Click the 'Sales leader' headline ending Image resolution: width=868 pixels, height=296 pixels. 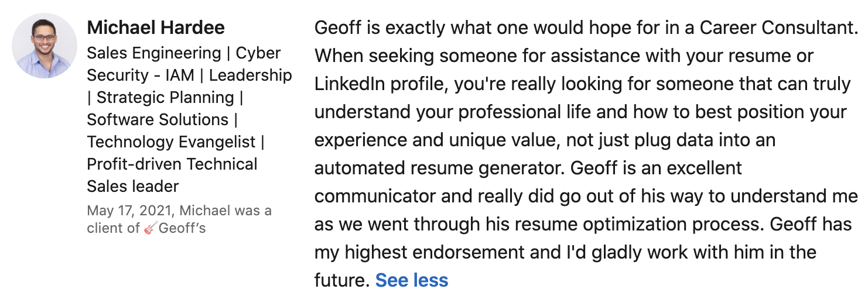pos(133,187)
